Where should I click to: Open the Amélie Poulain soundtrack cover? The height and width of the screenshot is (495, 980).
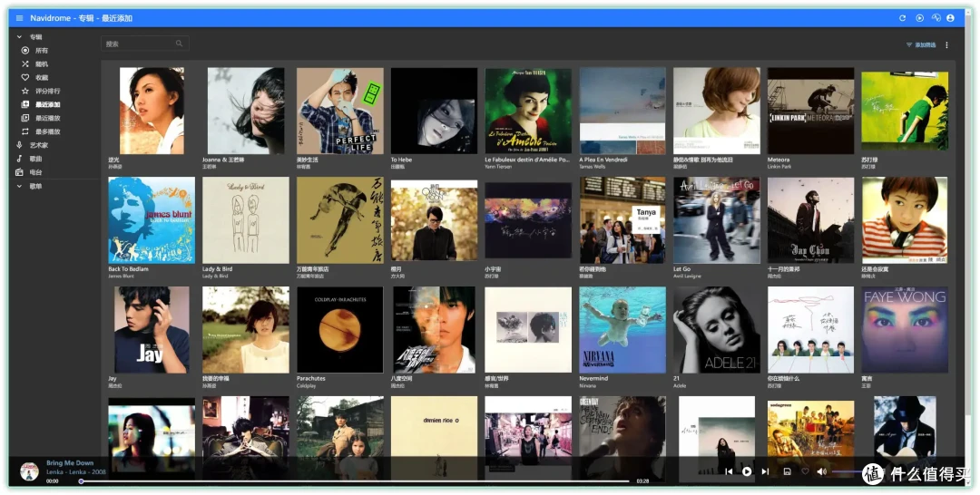click(x=528, y=111)
